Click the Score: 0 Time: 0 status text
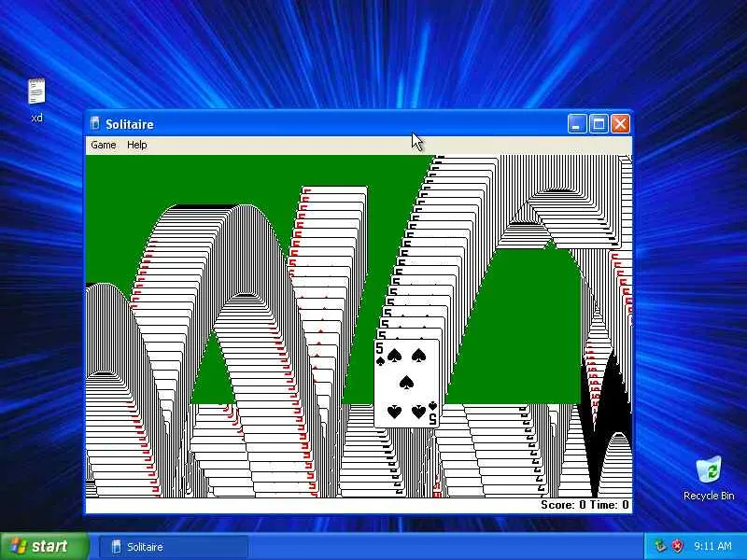The image size is (747, 560). 585,505
